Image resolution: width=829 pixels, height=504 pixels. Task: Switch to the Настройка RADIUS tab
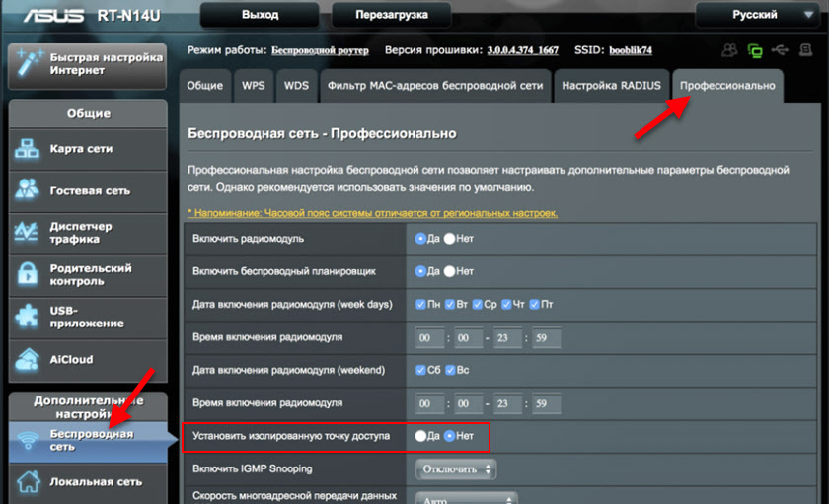[x=611, y=86]
